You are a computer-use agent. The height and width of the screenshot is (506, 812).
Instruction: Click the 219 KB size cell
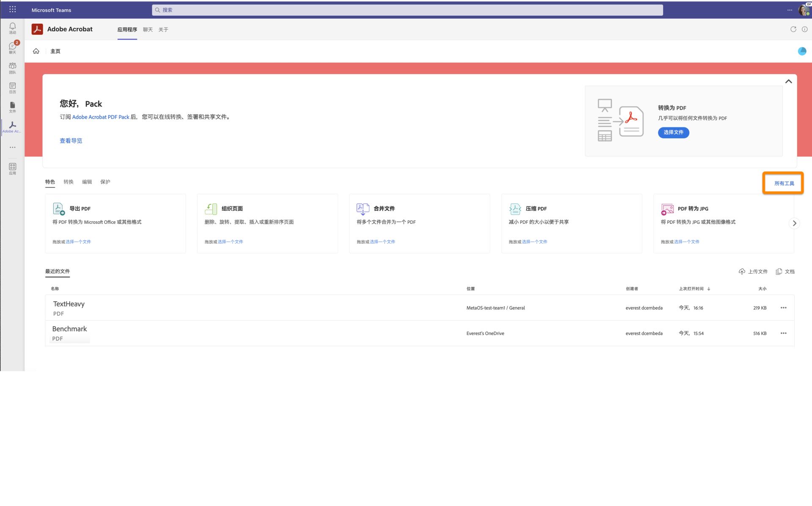tap(760, 308)
